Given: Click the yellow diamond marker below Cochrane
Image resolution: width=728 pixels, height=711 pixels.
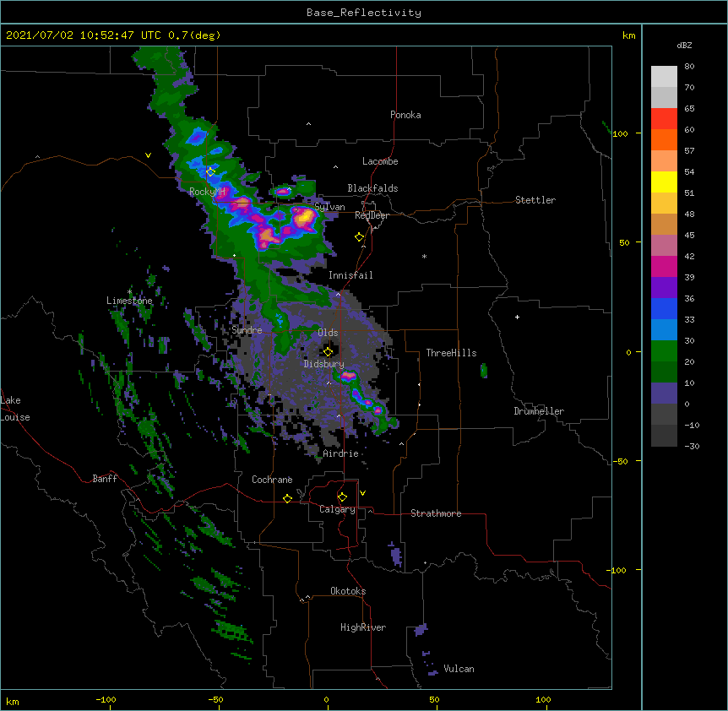Looking at the screenshot, I should pyautogui.click(x=287, y=498).
